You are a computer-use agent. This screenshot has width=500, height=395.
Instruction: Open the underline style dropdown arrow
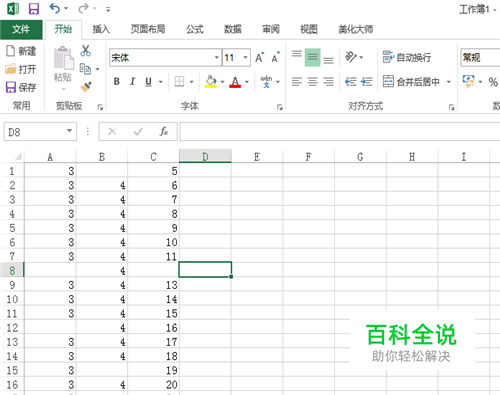(x=161, y=82)
